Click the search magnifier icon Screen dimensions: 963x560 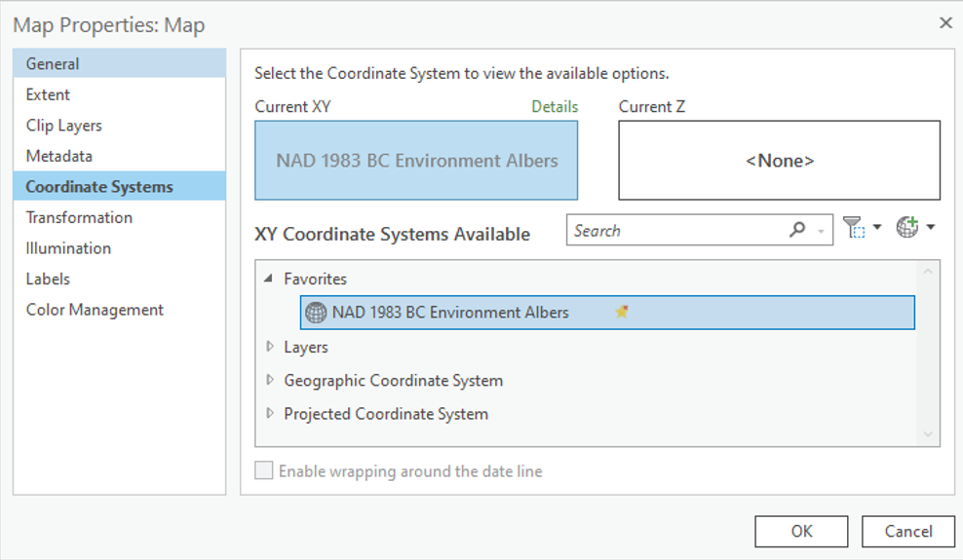(797, 231)
